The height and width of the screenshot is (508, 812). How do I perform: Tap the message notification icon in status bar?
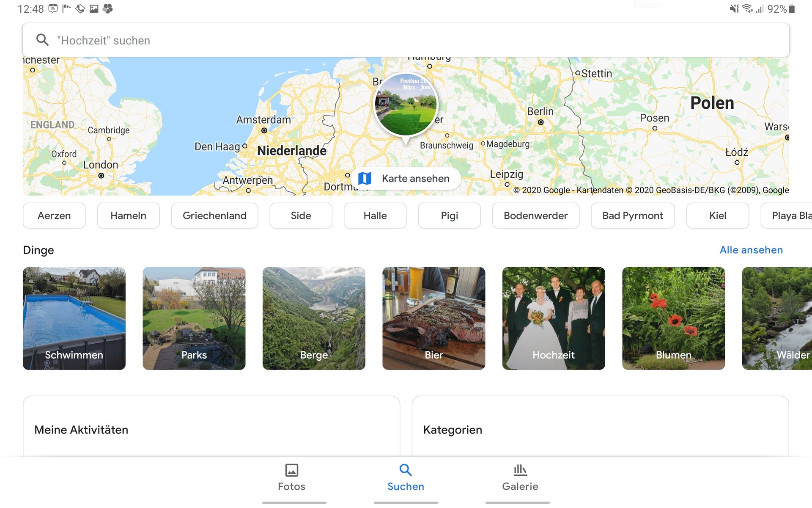(x=53, y=8)
